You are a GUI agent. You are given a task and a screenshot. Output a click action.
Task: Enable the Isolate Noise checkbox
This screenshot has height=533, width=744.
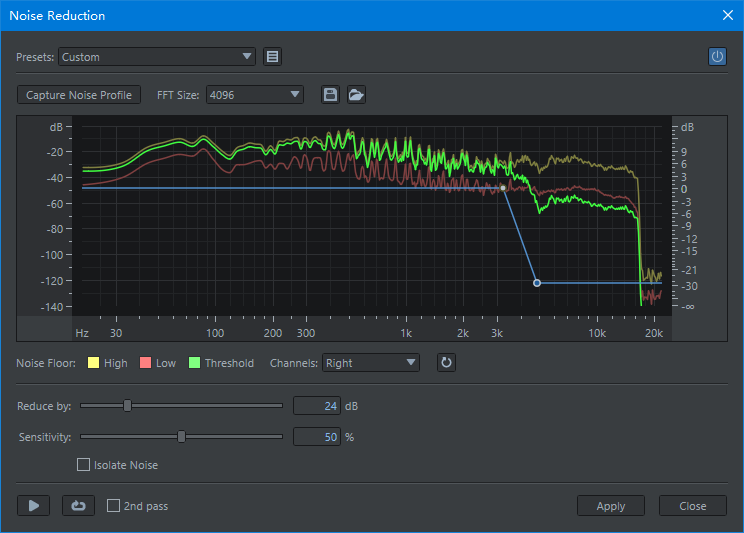tap(84, 465)
